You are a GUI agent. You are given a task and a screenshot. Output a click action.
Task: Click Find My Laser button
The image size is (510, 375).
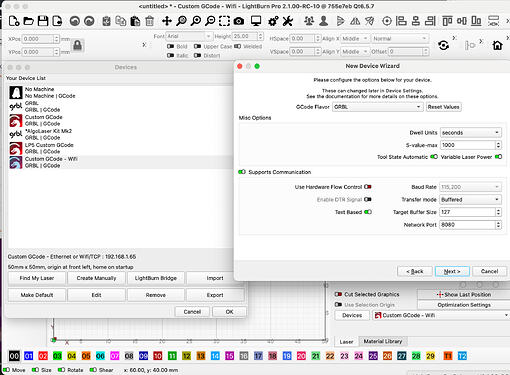coord(37,278)
